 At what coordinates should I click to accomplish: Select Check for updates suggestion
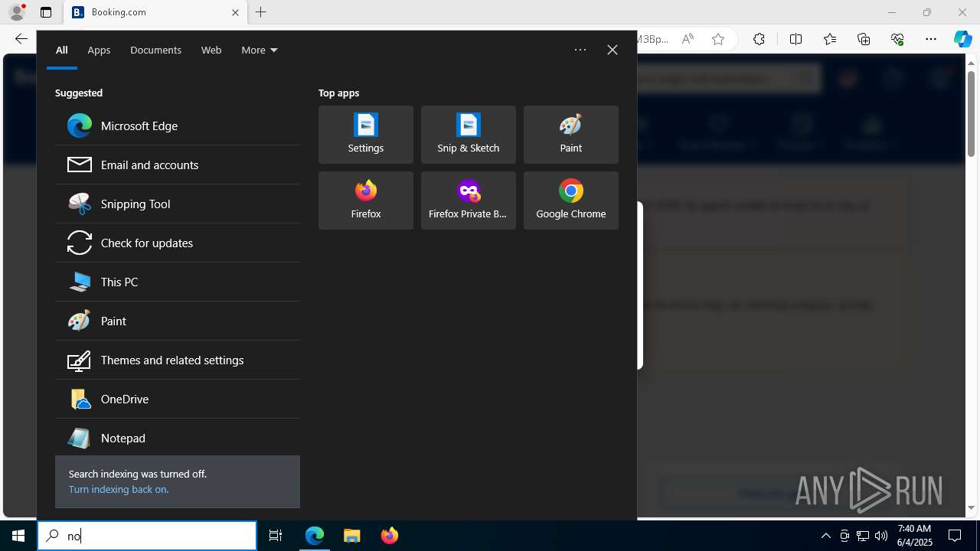(178, 243)
